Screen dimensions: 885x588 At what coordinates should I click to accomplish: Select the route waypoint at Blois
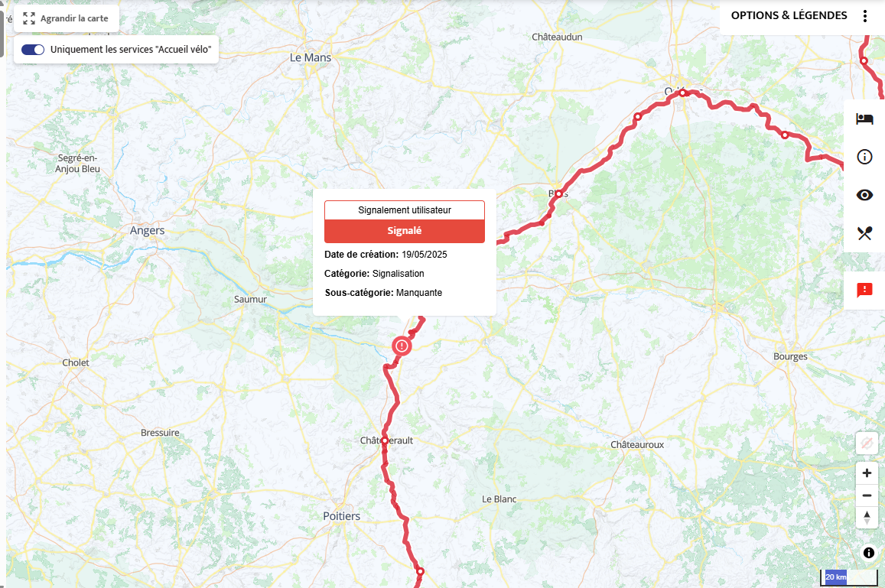558,193
